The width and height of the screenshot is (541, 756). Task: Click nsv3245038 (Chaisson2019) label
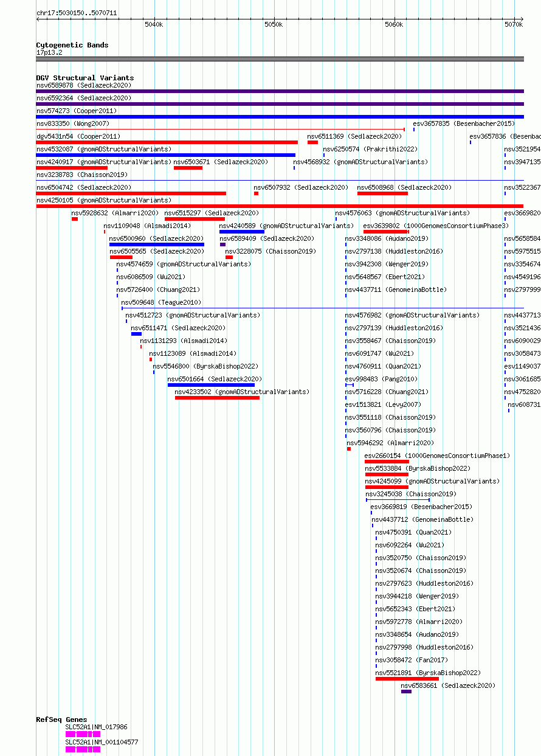411,494
